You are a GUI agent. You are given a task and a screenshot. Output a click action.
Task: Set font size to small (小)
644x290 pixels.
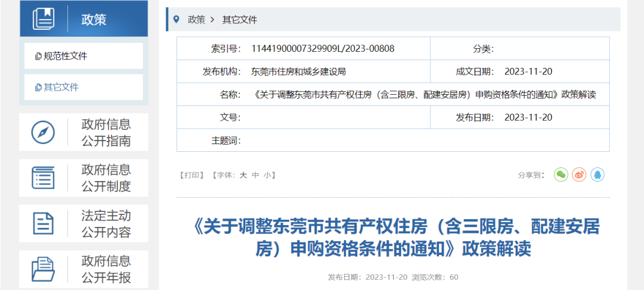coord(267,175)
